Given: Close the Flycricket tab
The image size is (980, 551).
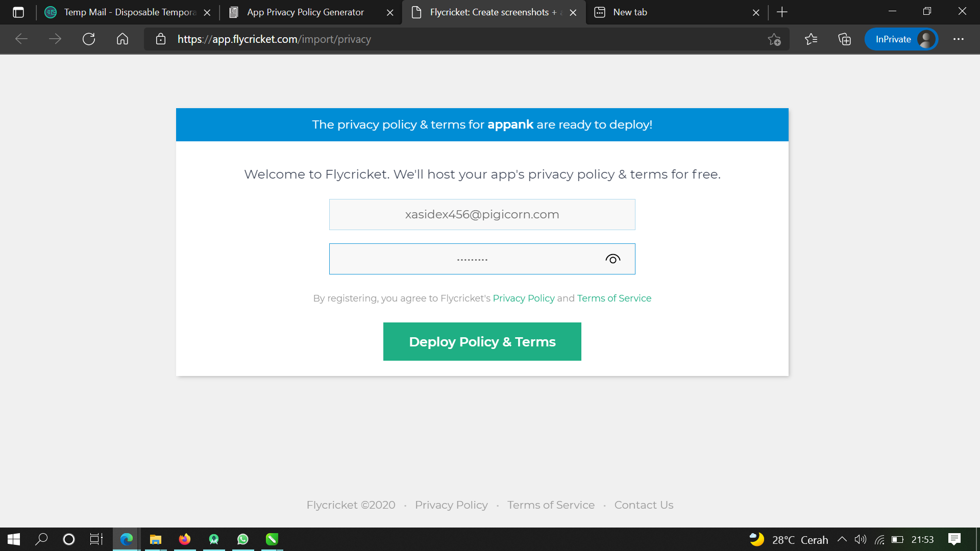Looking at the screenshot, I should click(573, 13).
